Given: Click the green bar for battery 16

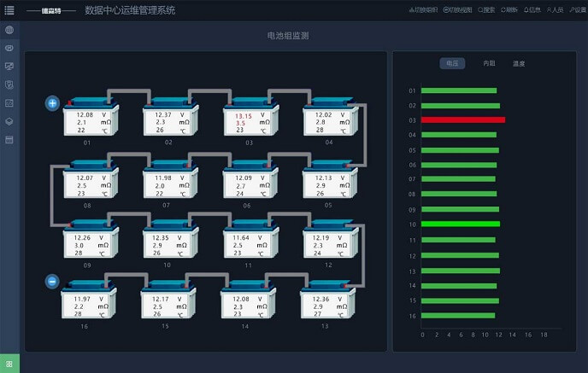Looking at the screenshot, I should pos(458,315).
